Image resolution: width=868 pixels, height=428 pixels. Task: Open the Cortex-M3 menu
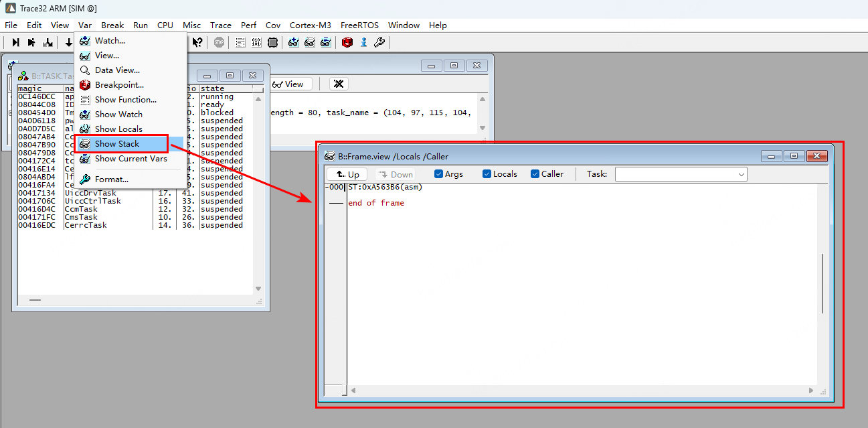310,25
